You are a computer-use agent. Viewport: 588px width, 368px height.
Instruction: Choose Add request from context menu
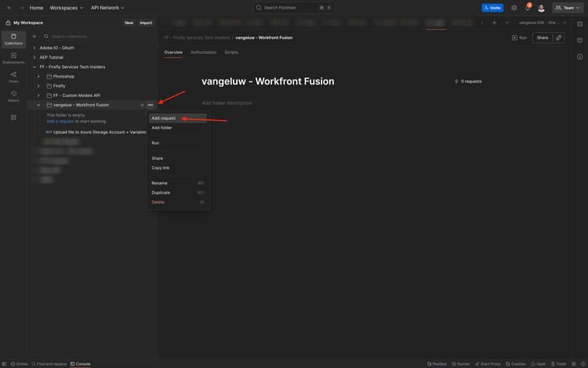(x=178, y=118)
